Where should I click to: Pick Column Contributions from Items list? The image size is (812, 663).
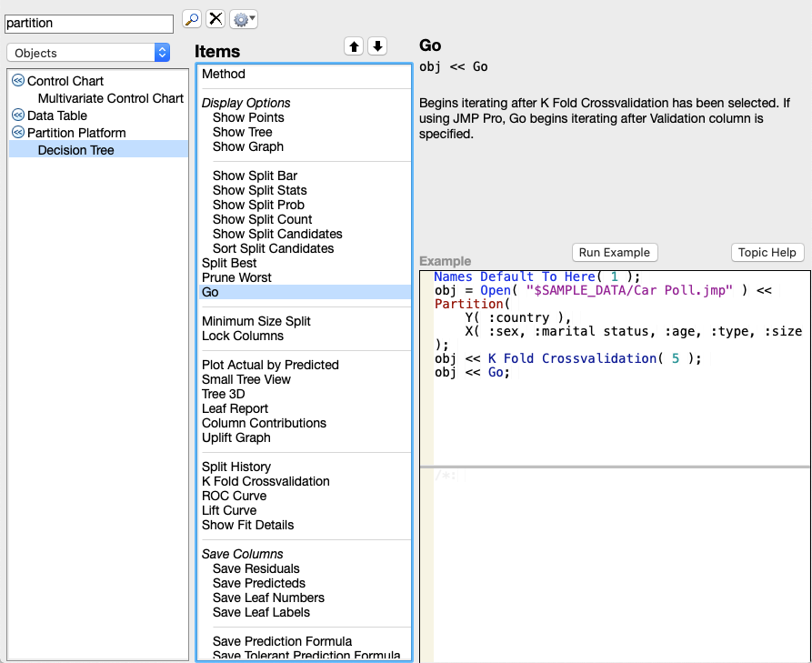pyautogui.click(x=264, y=423)
